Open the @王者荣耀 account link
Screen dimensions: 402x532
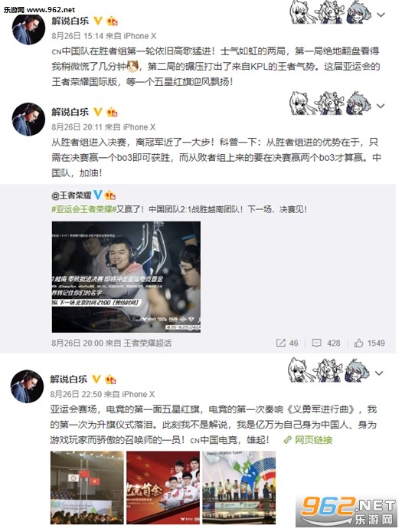click(x=71, y=195)
